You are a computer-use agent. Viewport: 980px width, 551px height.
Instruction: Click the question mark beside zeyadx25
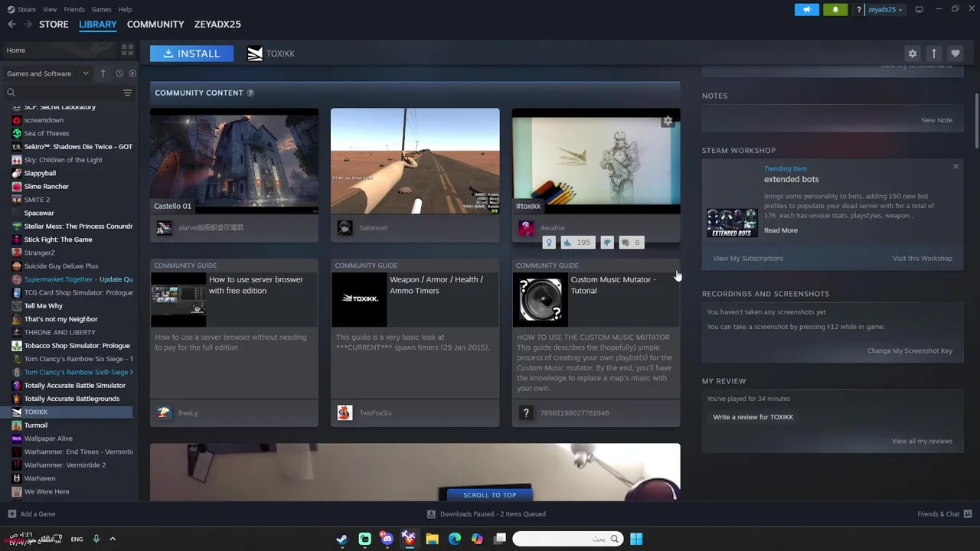pyautogui.click(x=859, y=10)
